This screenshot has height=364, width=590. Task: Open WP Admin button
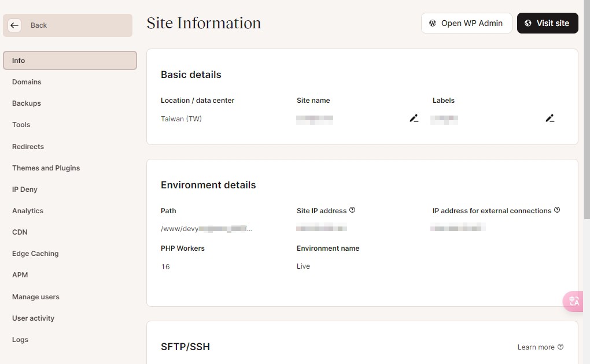467,23
